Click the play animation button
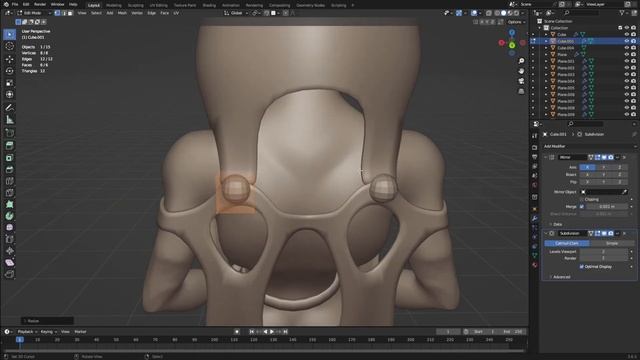640x360 pixels. pyautogui.click(x=272, y=332)
